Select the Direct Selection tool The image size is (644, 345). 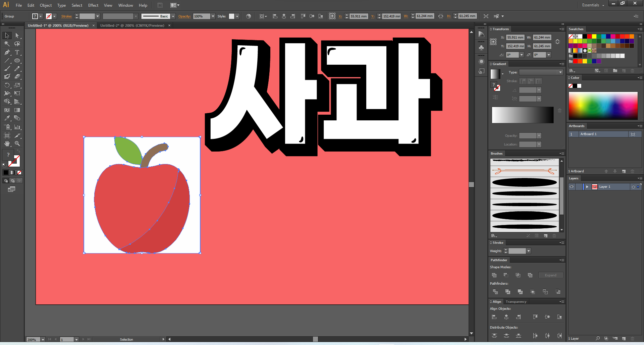(x=17, y=35)
